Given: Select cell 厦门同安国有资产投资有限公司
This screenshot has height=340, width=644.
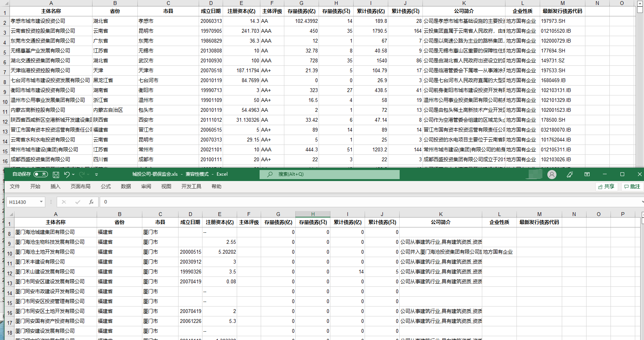Looking at the screenshot, I should pos(56,321).
